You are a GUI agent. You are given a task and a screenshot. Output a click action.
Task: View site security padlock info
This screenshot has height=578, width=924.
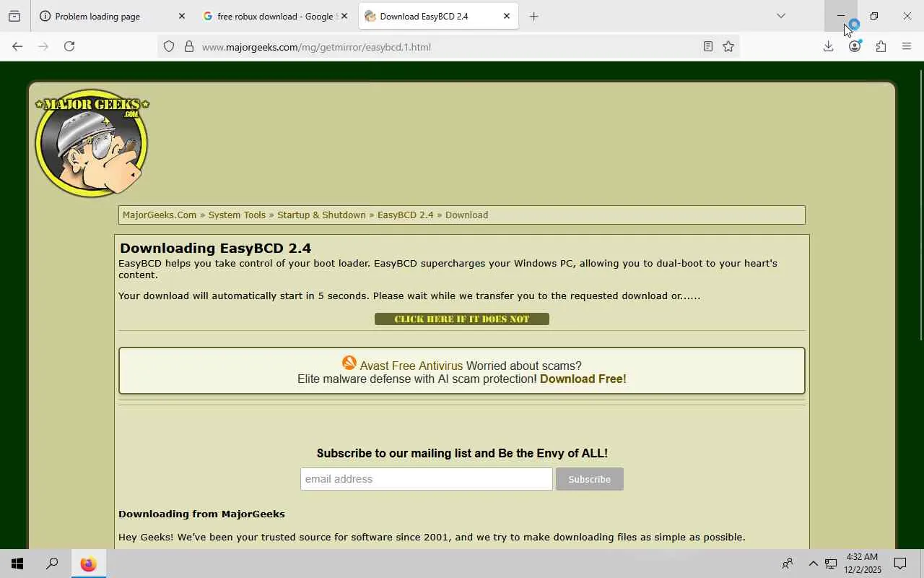pos(189,46)
